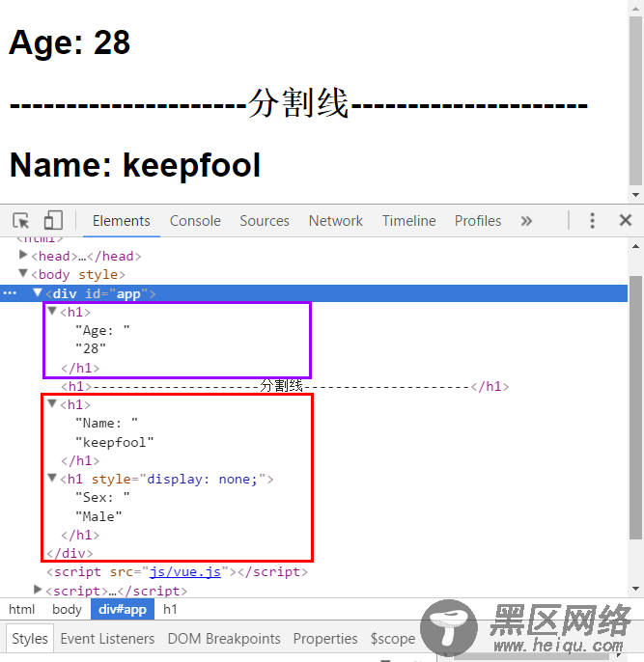Open the Timeline tab
Image resolution: width=644 pixels, height=662 pixels.
point(408,221)
